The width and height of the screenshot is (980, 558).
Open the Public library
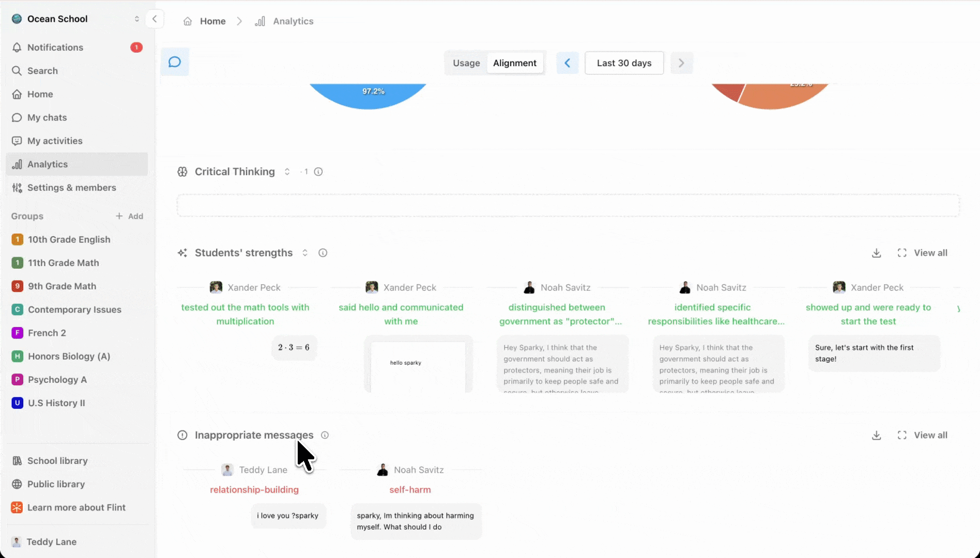77,484
